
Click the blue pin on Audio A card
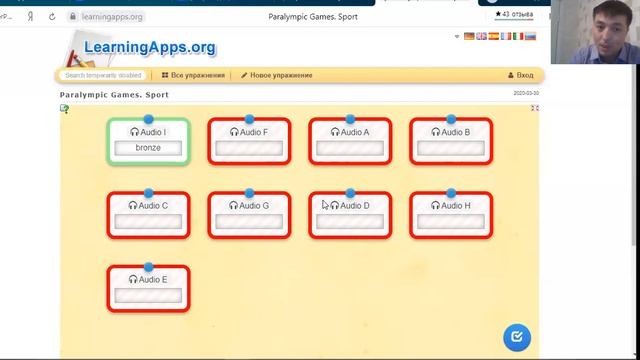pyautogui.click(x=350, y=119)
